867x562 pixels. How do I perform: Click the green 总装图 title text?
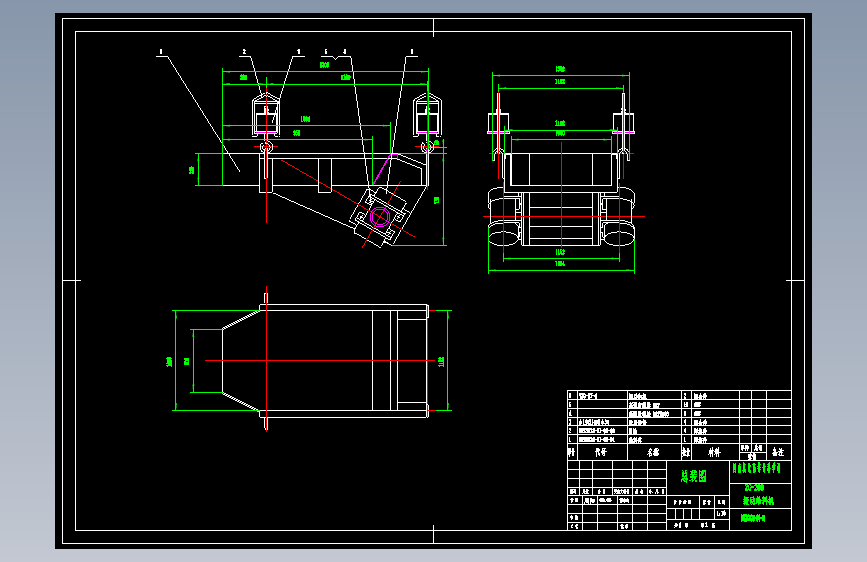click(693, 476)
